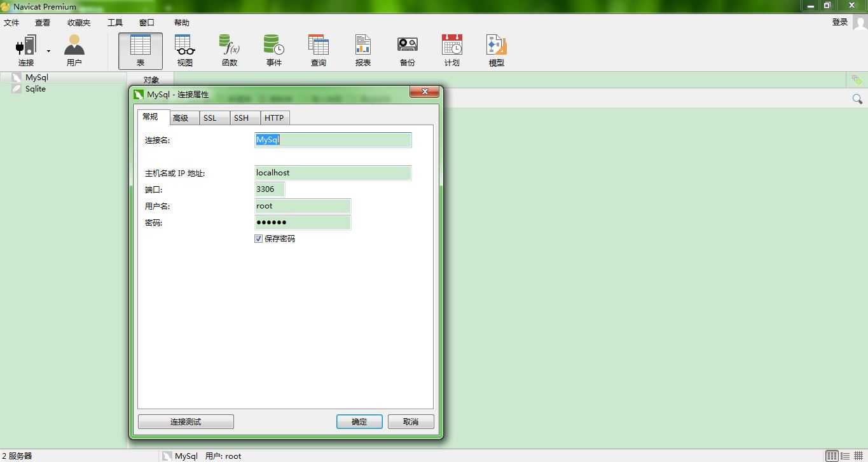Click the 登录 link
Image resolution: width=868 pixels, height=462 pixels.
(x=840, y=22)
